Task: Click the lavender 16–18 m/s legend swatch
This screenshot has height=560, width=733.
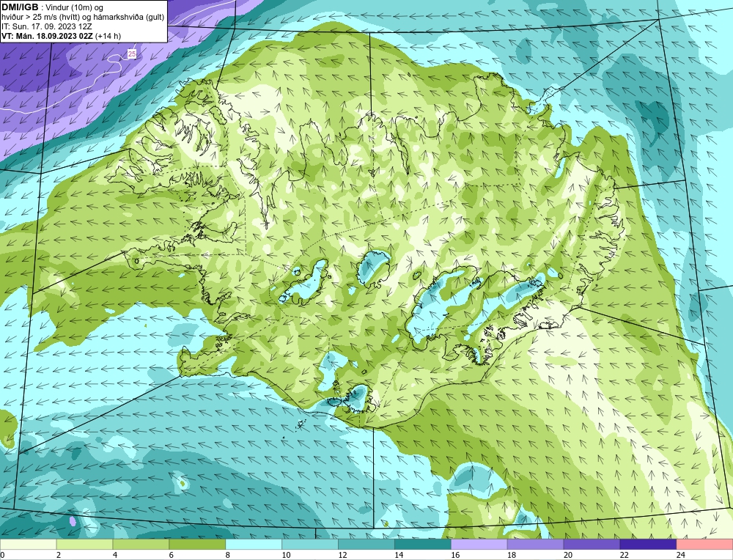Action: (479, 545)
